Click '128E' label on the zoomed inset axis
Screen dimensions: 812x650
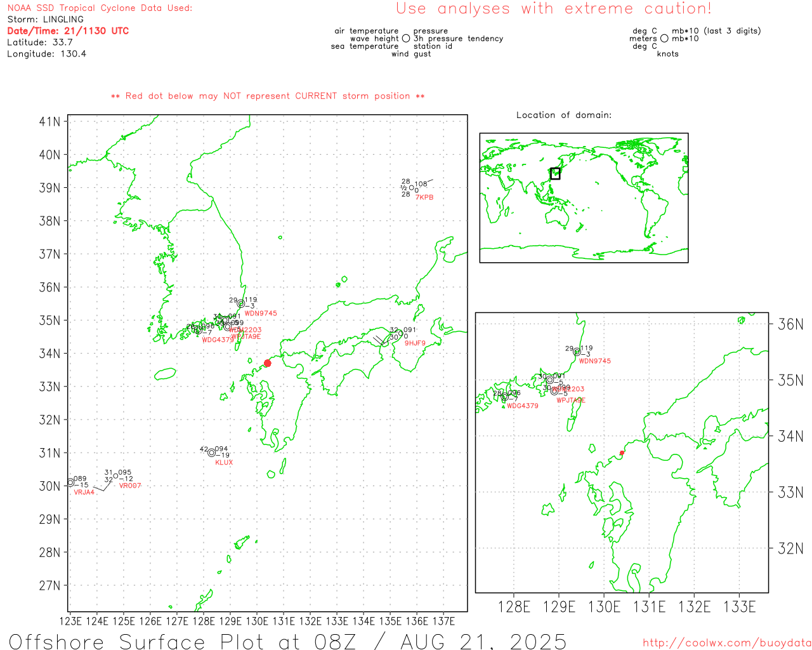(514, 607)
